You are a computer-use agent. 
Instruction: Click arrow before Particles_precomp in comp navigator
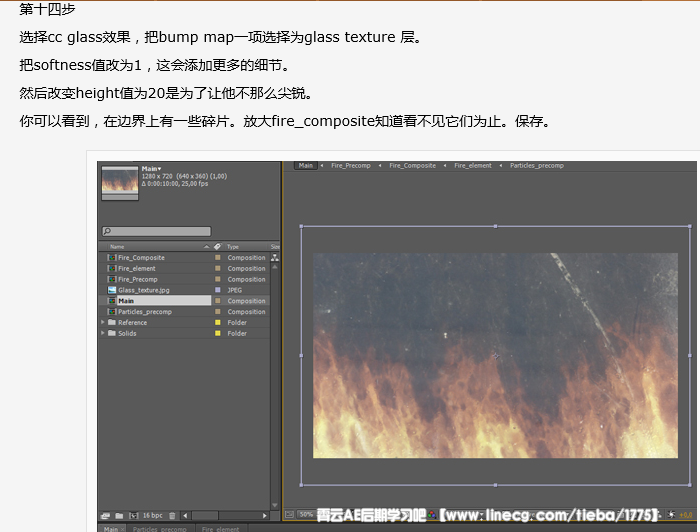501,166
